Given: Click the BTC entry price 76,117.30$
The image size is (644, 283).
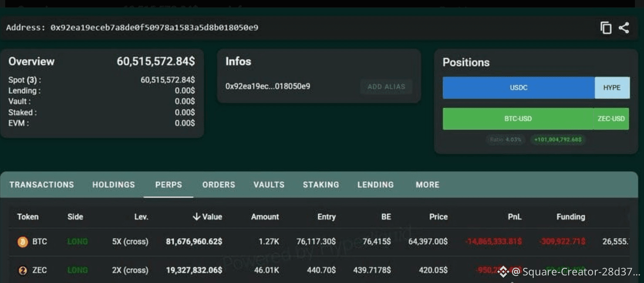Looking at the screenshot, I should point(316,241).
